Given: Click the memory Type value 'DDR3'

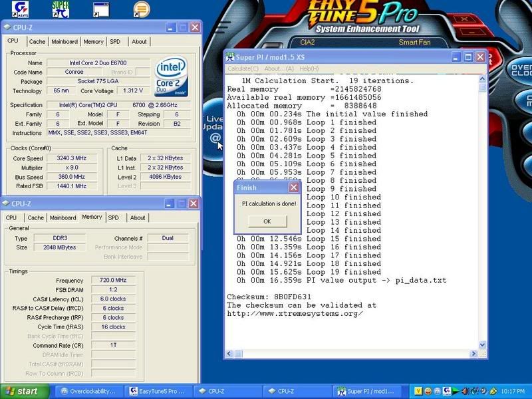Looking at the screenshot, I should pyautogui.click(x=60, y=238).
